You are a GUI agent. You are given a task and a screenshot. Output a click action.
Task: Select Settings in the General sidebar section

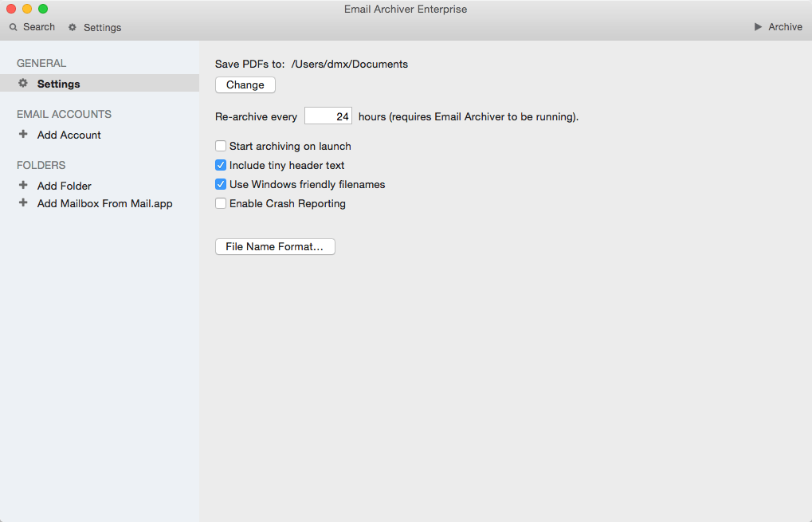(x=100, y=84)
